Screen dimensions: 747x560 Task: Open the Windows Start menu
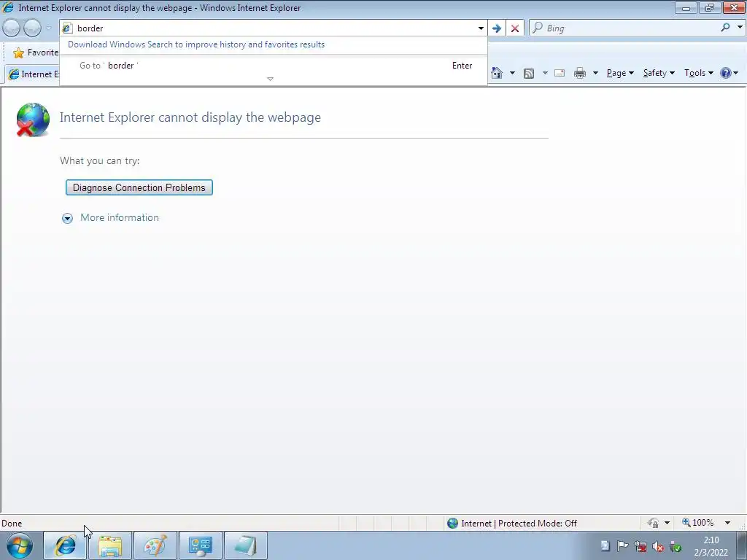pyautogui.click(x=19, y=545)
